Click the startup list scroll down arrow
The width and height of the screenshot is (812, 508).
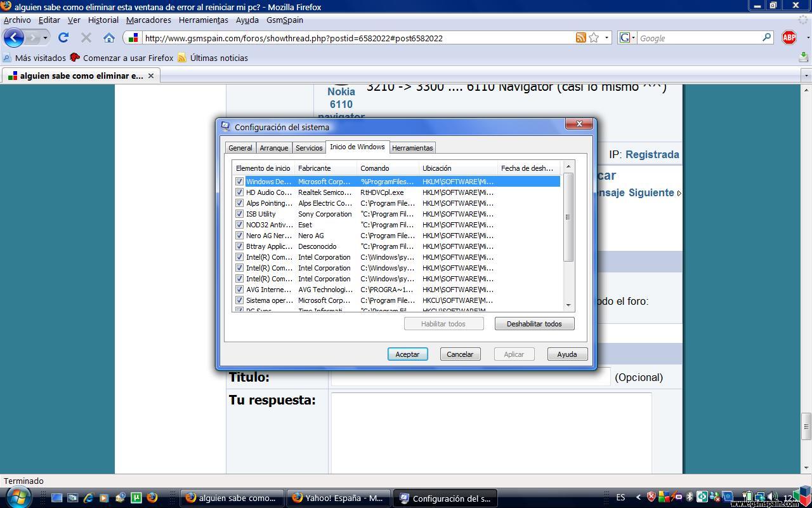point(568,305)
